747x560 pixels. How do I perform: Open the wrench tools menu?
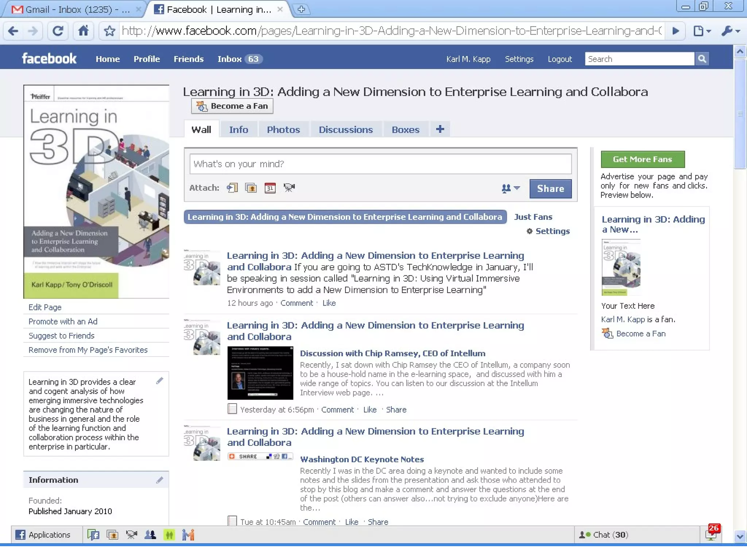coord(730,31)
